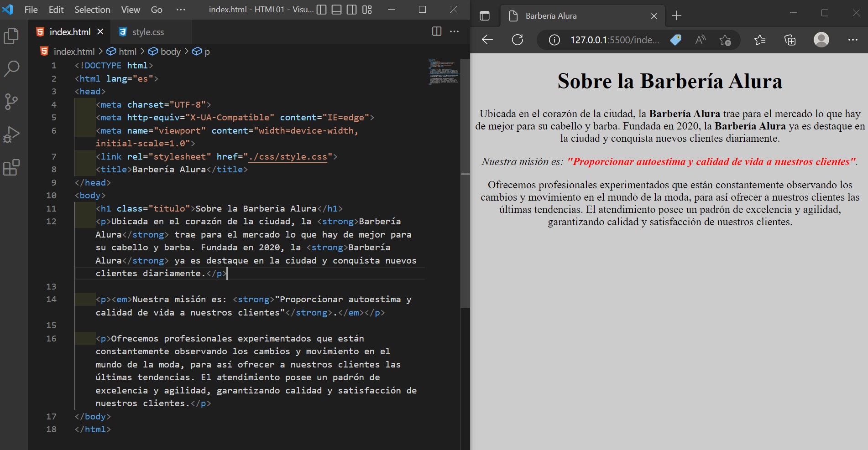Click line number 11 in the gutter

(x=51, y=209)
